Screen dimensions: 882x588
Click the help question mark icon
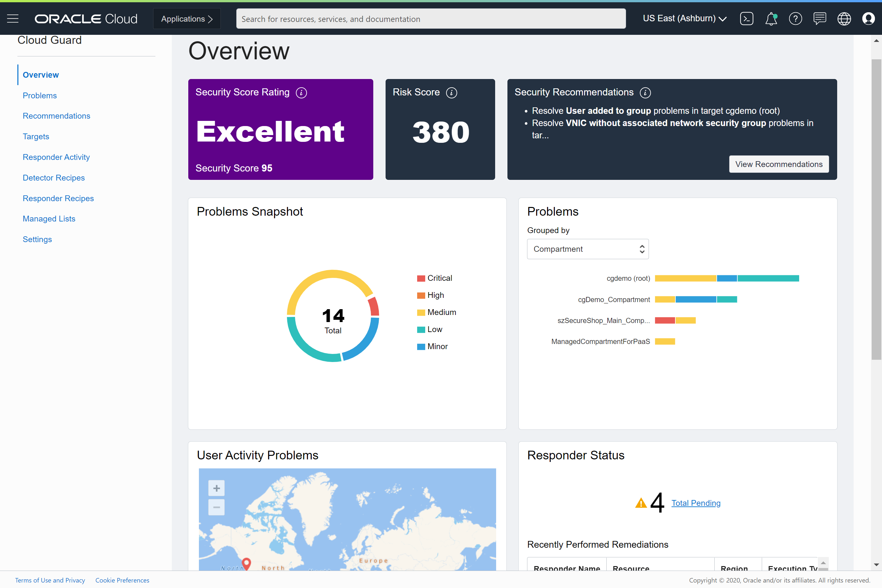(795, 18)
